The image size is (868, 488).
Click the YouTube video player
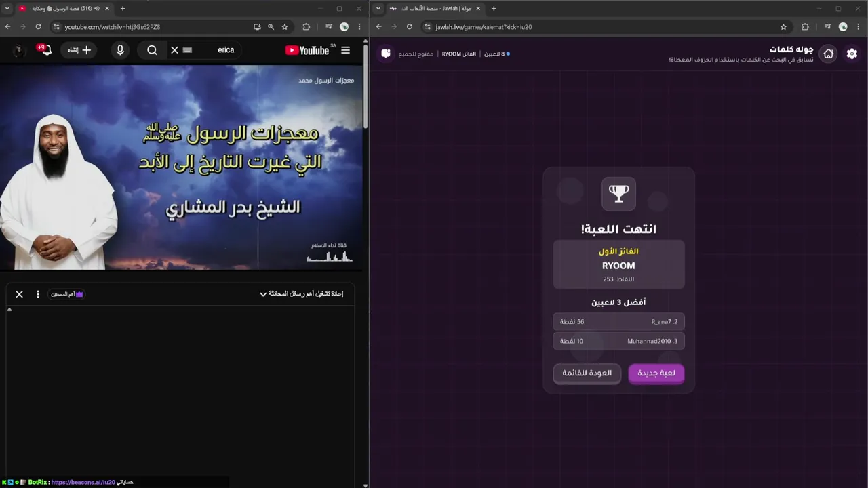[x=180, y=167]
